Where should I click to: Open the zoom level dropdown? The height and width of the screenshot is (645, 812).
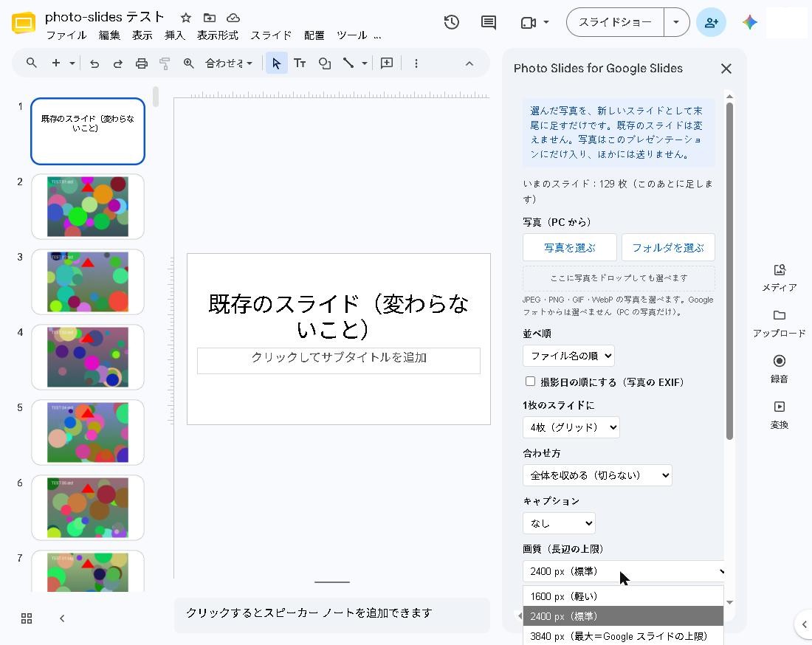228,63
